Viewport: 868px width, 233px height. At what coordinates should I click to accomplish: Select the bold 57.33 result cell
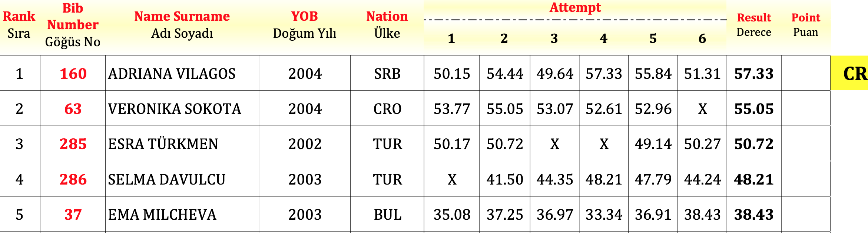(x=754, y=74)
